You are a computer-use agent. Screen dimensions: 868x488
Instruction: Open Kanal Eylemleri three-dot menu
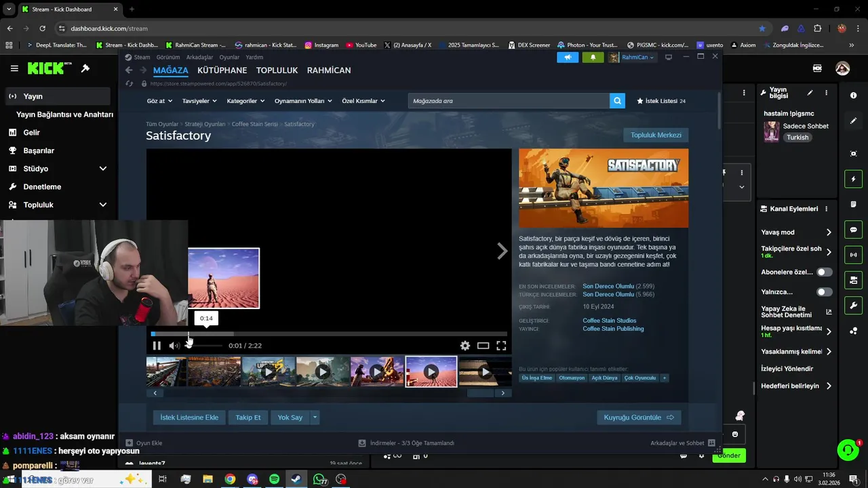click(x=826, y=209)
